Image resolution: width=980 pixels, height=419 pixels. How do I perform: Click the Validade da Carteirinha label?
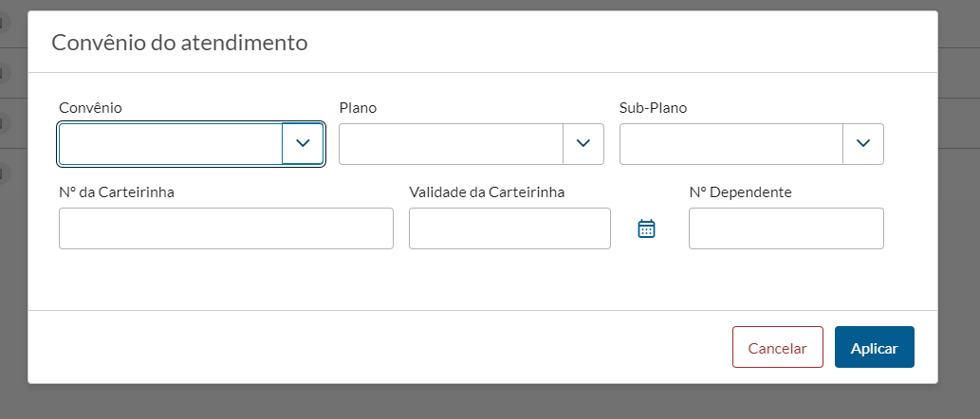(487, 192)
